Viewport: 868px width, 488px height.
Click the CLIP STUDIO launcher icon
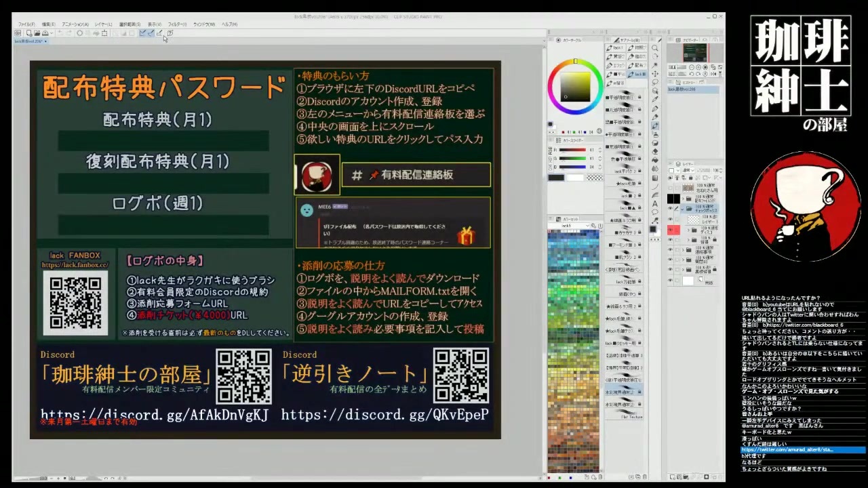(x=18, y=33)
